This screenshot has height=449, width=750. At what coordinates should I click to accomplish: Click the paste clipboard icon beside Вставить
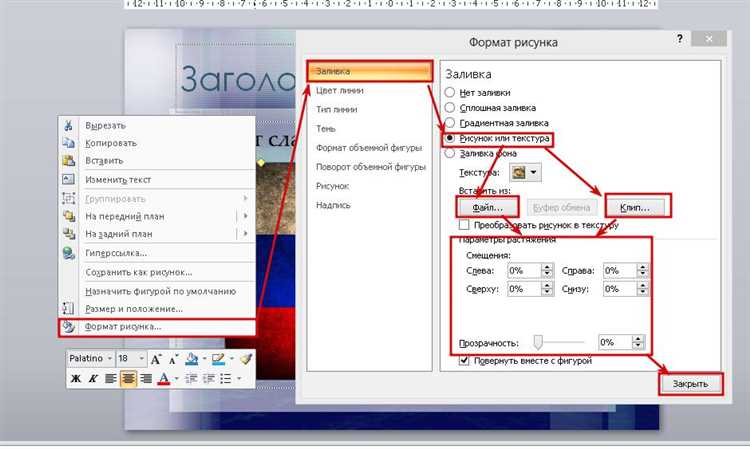click(x=68, y=161)
